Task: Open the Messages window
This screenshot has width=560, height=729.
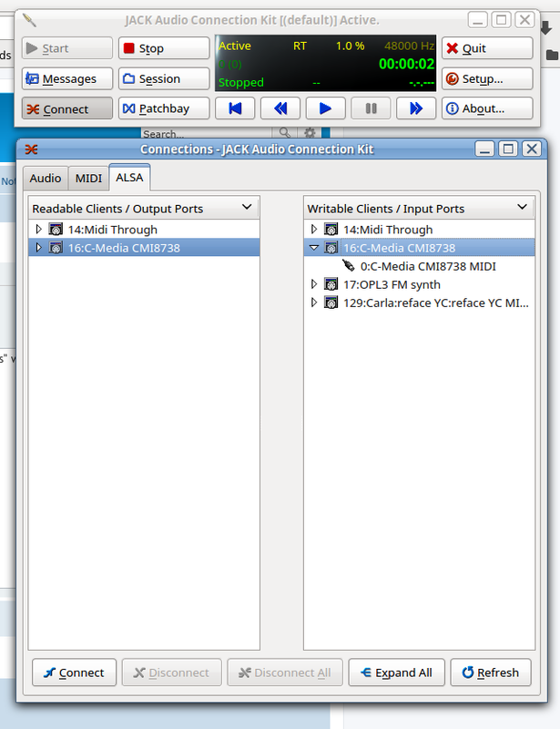Action: (x=66, y=78)
